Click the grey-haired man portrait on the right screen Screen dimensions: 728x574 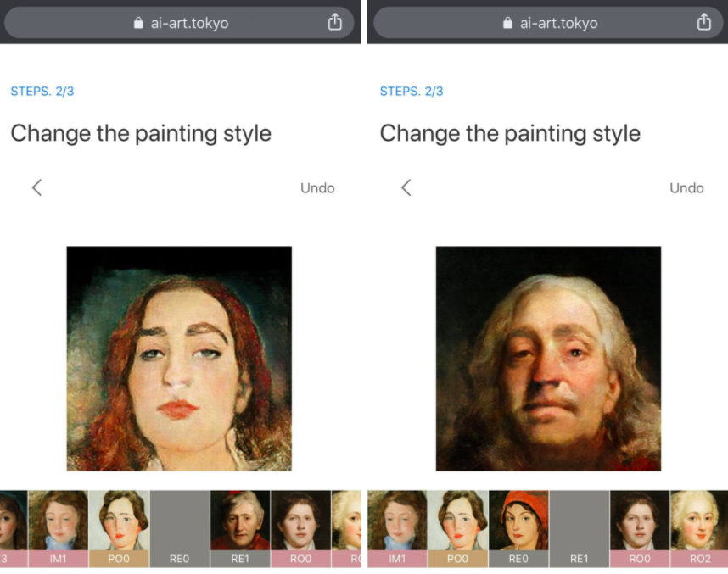(x=548, y=359)
